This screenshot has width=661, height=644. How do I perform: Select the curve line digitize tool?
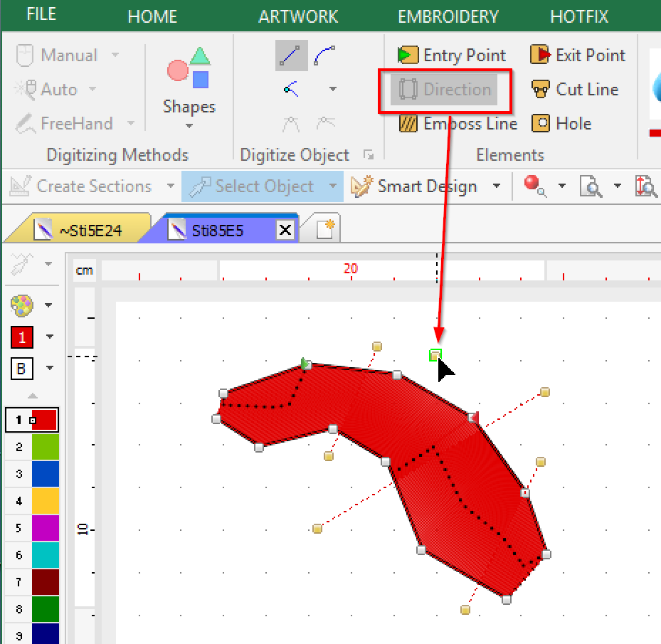tap(324, 56)
